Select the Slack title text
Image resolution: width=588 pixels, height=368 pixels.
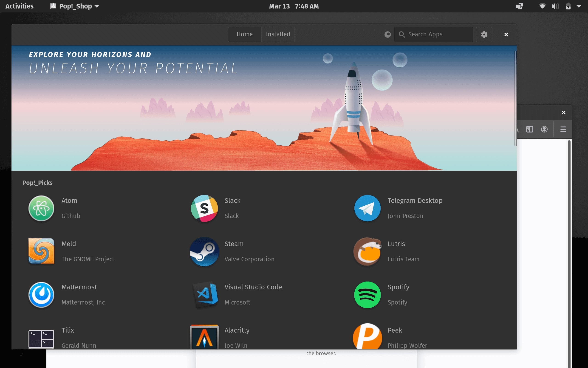tap(232, 201)
